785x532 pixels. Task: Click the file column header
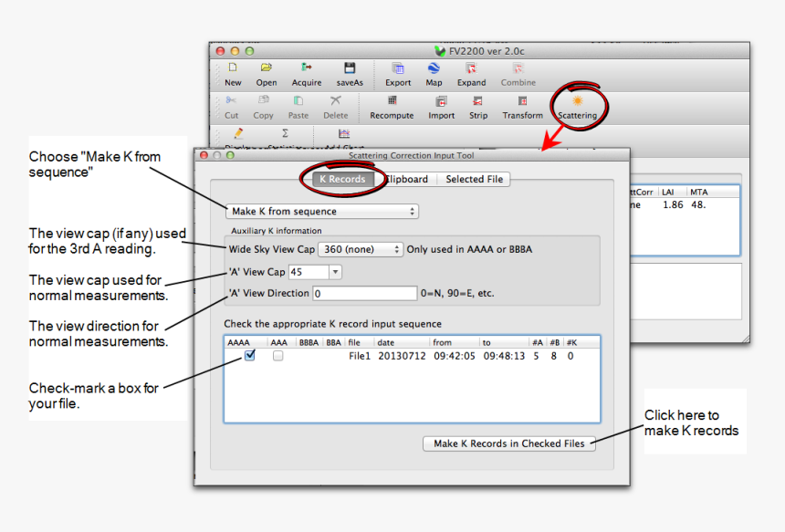tap(354, 342)
